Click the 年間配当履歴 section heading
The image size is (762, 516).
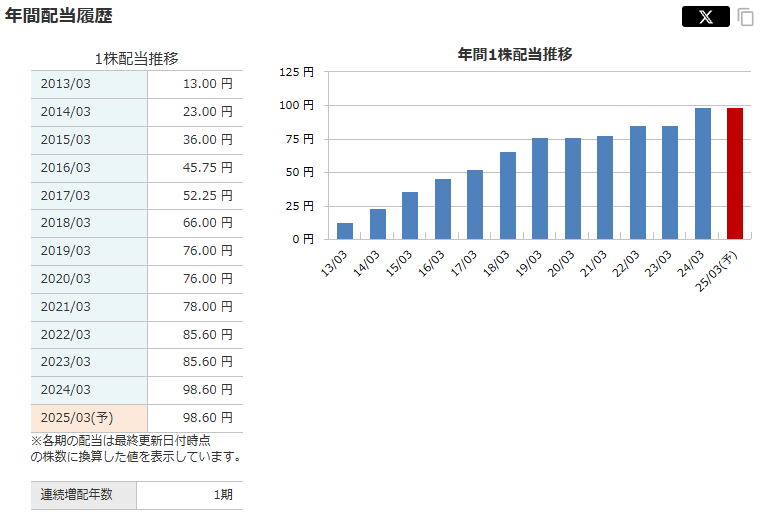coord(59,16)
